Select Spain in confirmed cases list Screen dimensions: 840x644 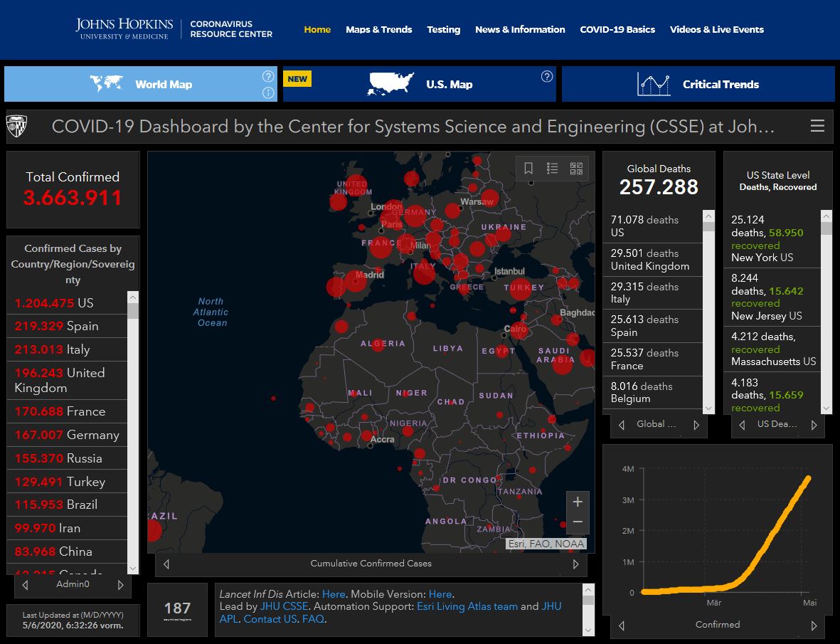click(67, 327)
